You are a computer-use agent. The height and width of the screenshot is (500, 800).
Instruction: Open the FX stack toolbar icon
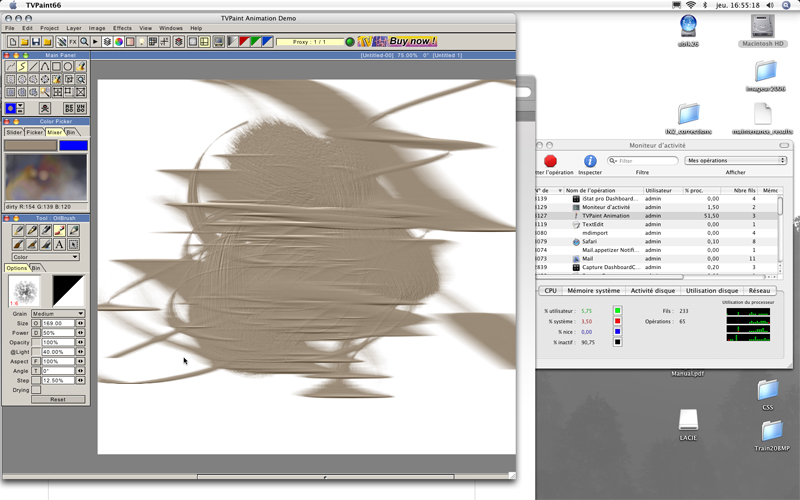pos(72,42)
